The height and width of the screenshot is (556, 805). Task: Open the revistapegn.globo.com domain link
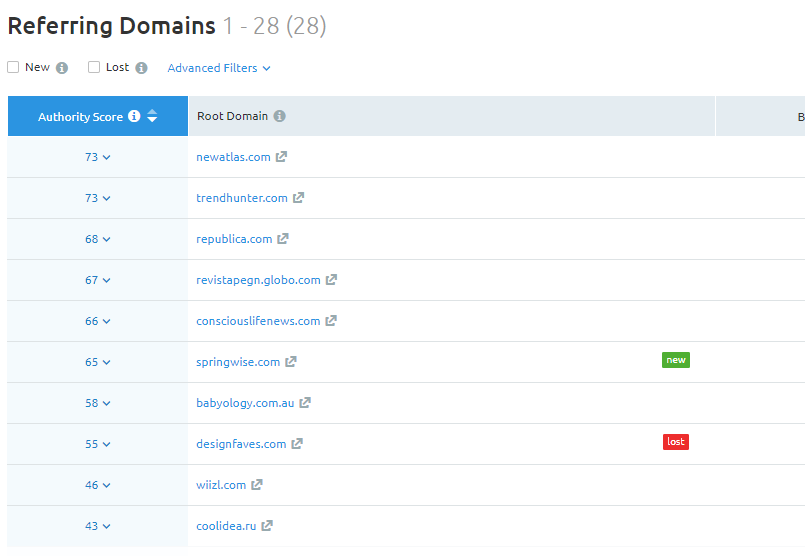tap(258, 280)
